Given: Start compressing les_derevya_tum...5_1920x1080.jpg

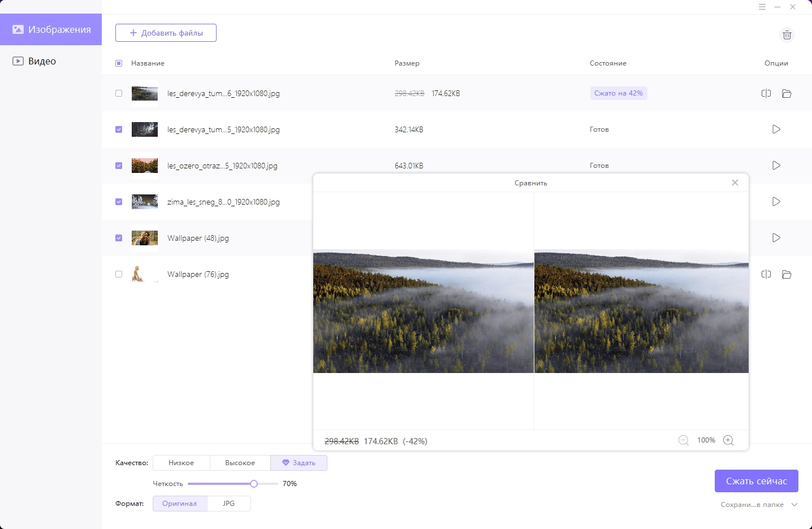Looking at the screenshot, I should pyautogui.click(x=776, y=129).
